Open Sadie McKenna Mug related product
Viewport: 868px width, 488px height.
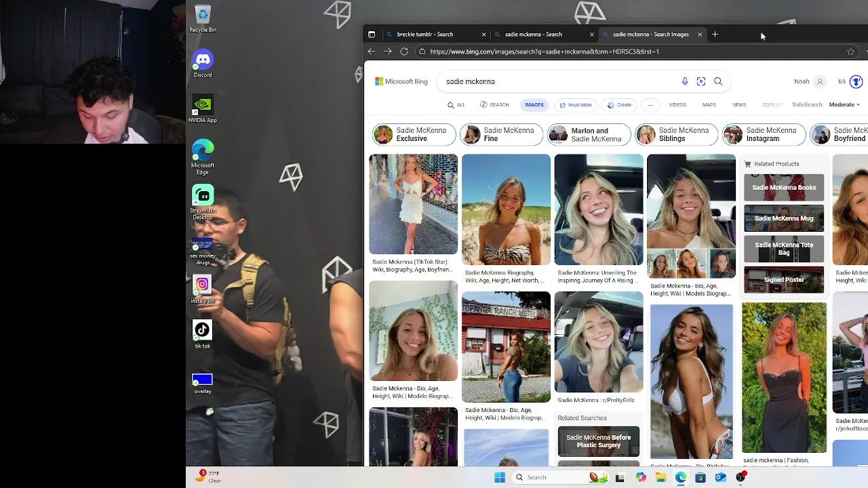click(x=784, y=218)
